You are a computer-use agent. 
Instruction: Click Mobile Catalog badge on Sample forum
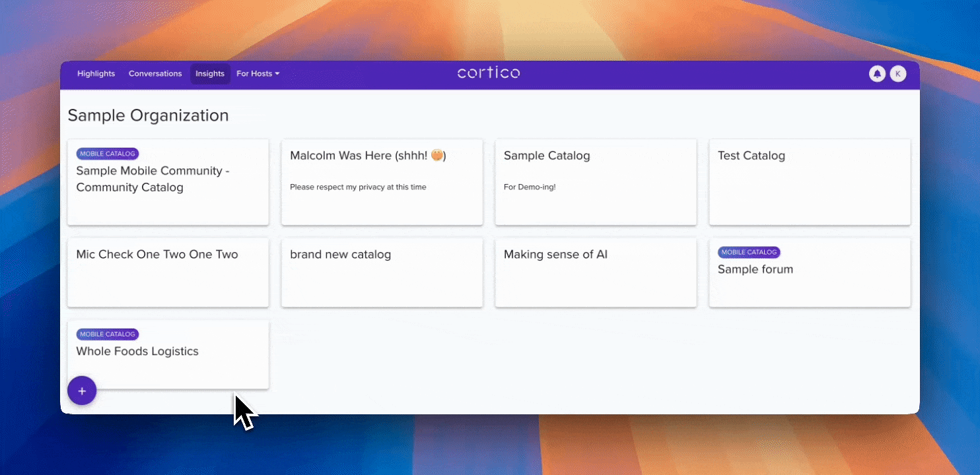point(749,252)
